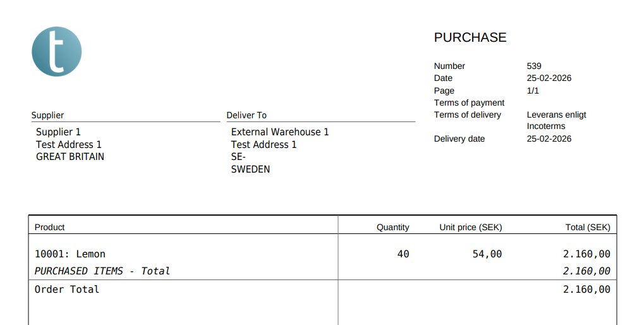Click the SWEDEN country line
This screenshot has height=325, width=644.
(250, 169)
